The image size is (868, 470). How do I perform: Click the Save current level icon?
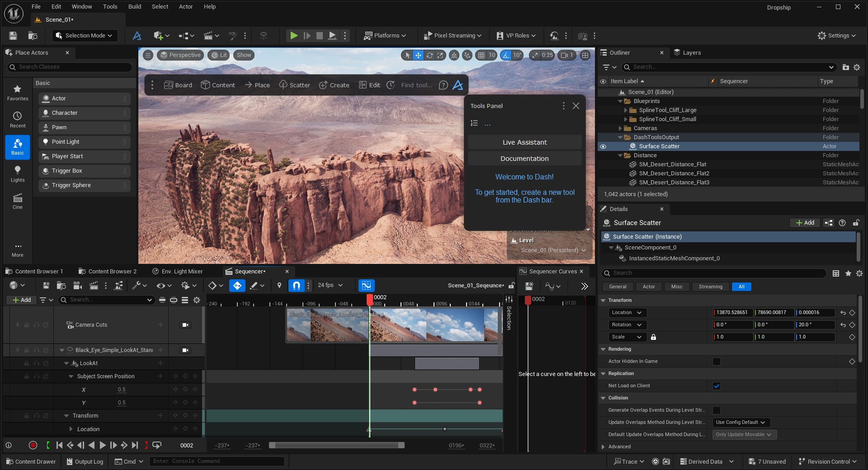click(x=13, y=36)
